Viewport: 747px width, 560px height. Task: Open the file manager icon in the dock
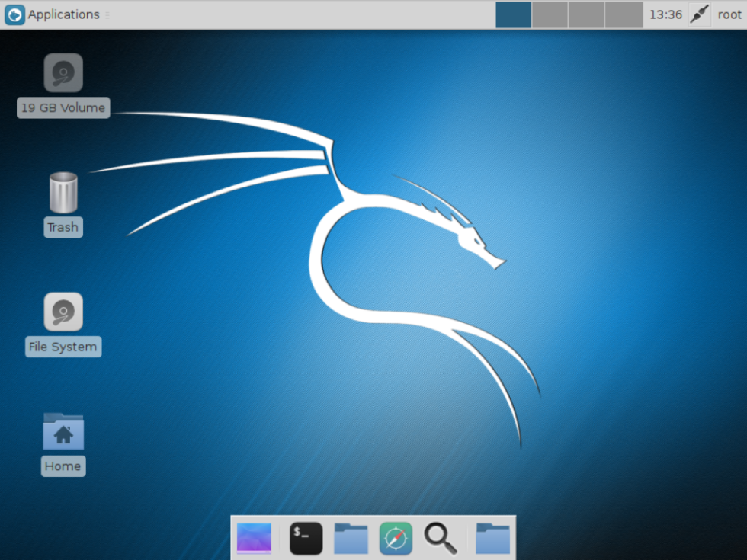pyautogui.click(x=351, y=538)
